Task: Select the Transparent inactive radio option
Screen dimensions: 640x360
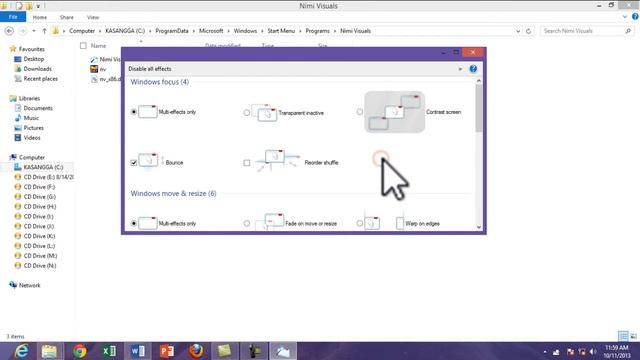Action: click(x=247, y=113)
